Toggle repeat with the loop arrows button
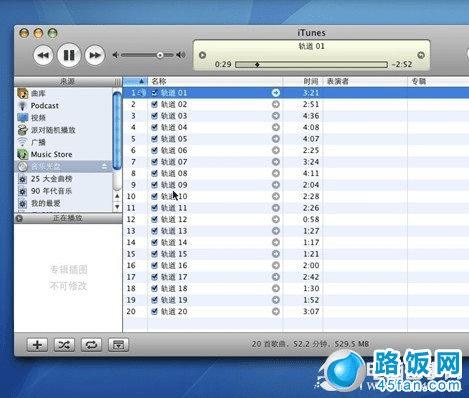The image size is (469, 398). coord(91,345)
